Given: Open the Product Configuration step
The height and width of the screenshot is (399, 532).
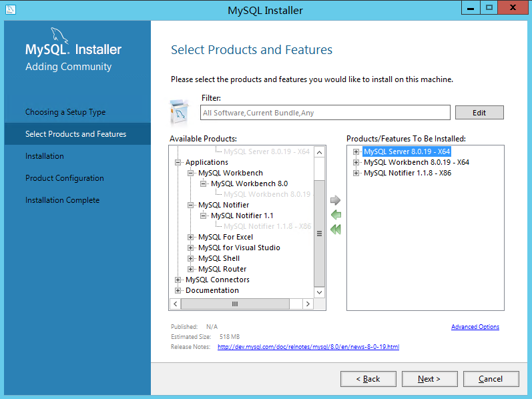Looking at the screenshot, I should click(x=65, y=178).
